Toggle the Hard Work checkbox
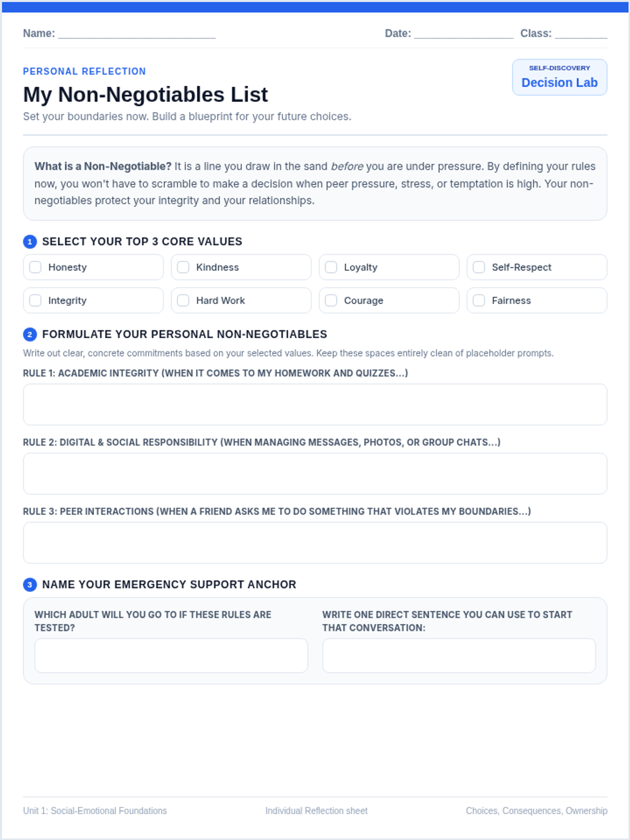Screen dimensions: 630x840 183,300
